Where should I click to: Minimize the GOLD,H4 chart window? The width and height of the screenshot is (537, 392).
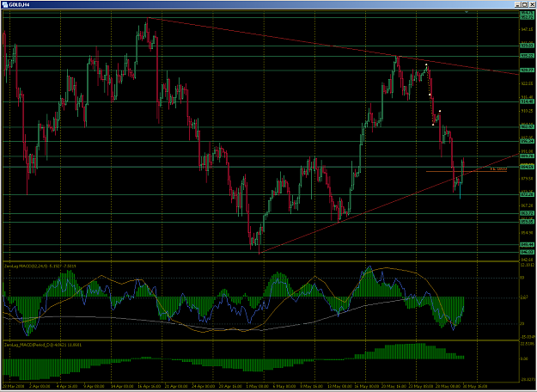(517, 4)
